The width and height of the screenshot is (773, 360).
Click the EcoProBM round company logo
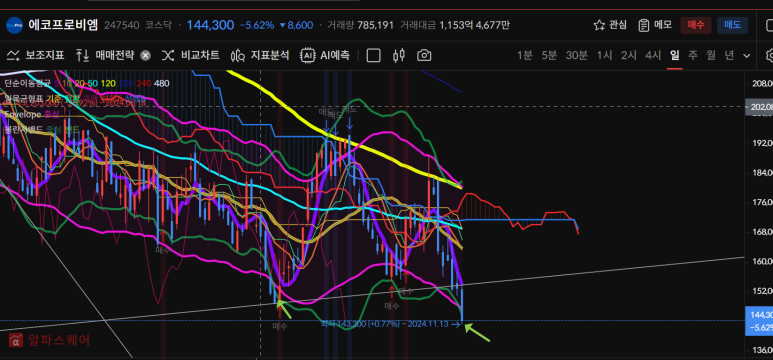point(14,25)
